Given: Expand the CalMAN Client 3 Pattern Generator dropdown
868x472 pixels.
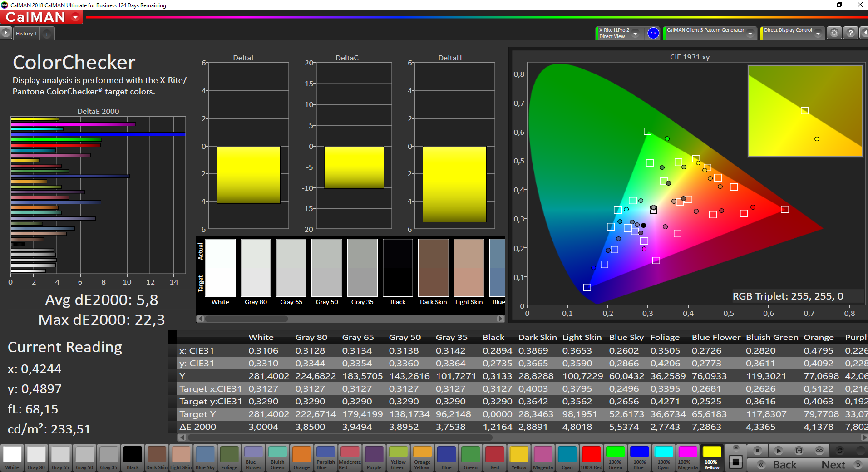Looking at the screenshot, I should click(x=750, y=34).
